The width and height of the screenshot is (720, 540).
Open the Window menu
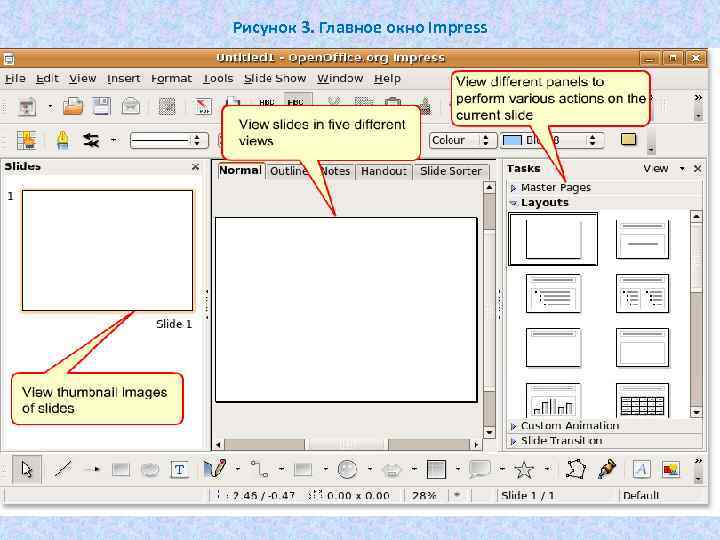pyautogui.click(x=340, y=79)
